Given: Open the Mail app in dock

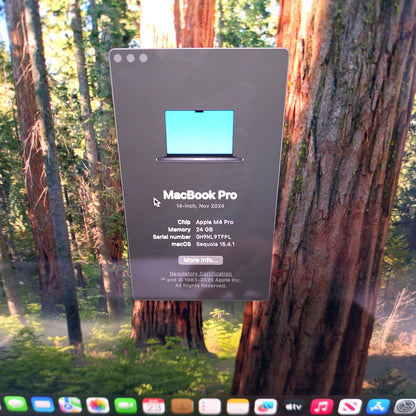Looking at the screenshot, I should [x=43, y=405].
